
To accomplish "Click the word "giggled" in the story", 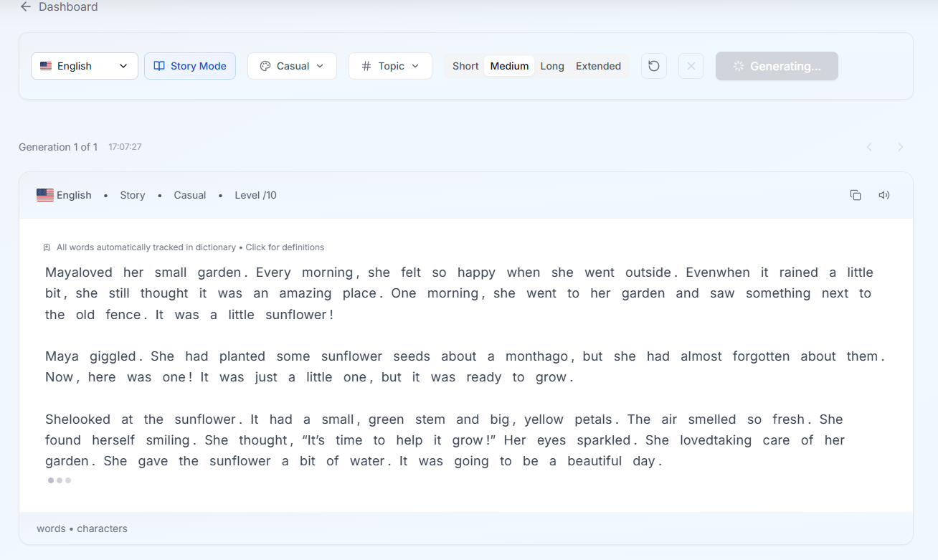I will tap(113, 356).
